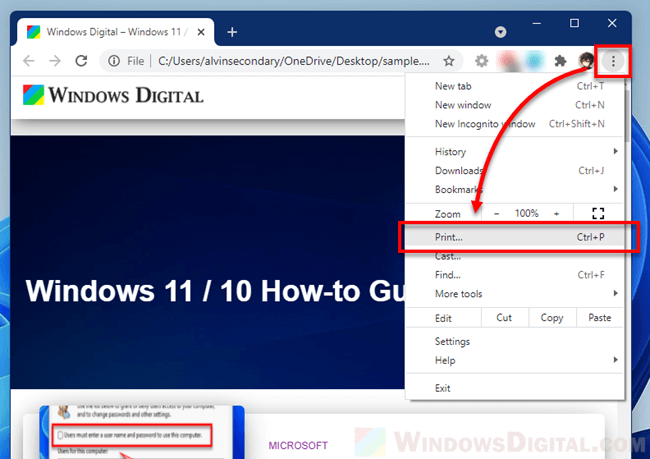The width and height of the screenshot is (650, 459).
Task: Open the article thumbnail image
Action: click(x=142, y=432)
